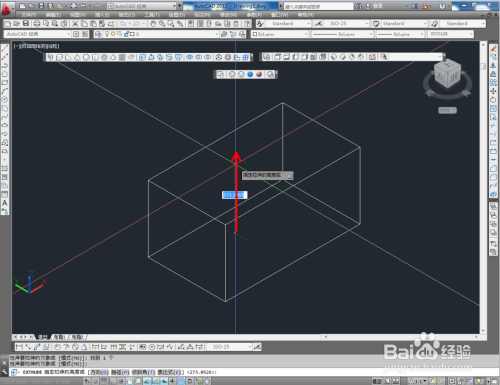Viewport: 500px width, 385px height.
Task: Click the Direction (方向) option in command line
Action: (x=98, y=372)
